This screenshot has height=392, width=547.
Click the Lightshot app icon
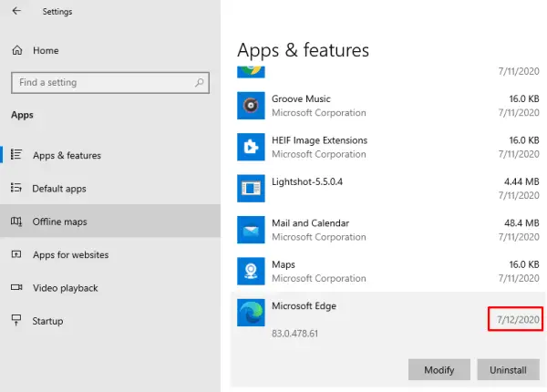251,189
